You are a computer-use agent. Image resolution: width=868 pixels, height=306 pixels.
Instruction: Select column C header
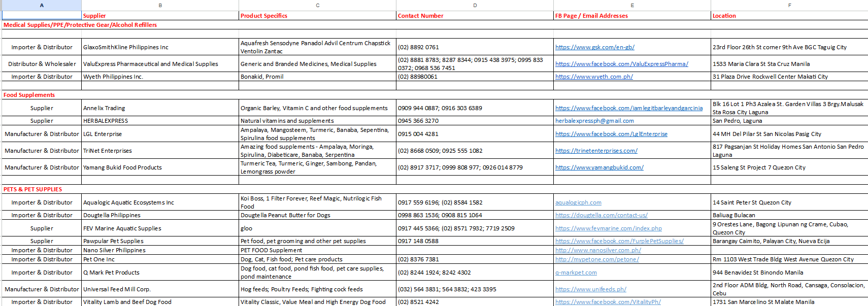coord(317,5)
